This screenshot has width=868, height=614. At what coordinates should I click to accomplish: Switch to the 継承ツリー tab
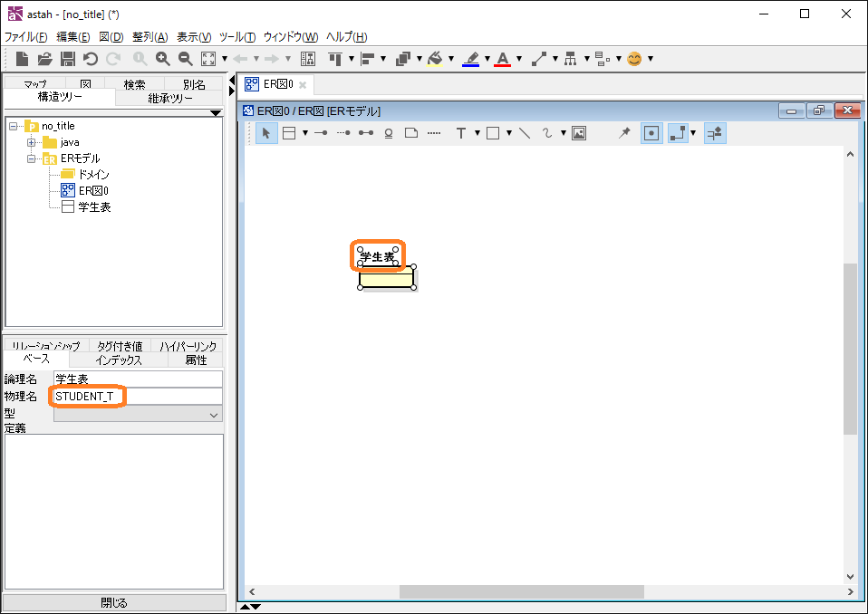pyautogui.click(x=169, y=98)
